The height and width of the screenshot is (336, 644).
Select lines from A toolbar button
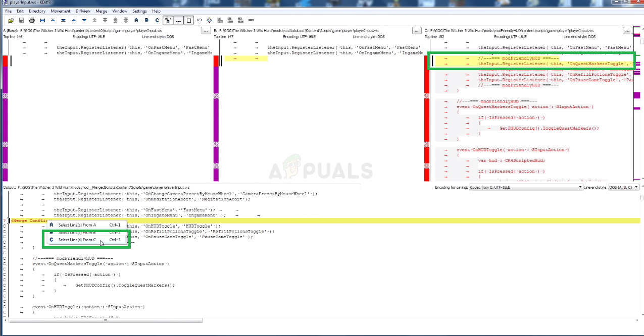coord(136,20)
